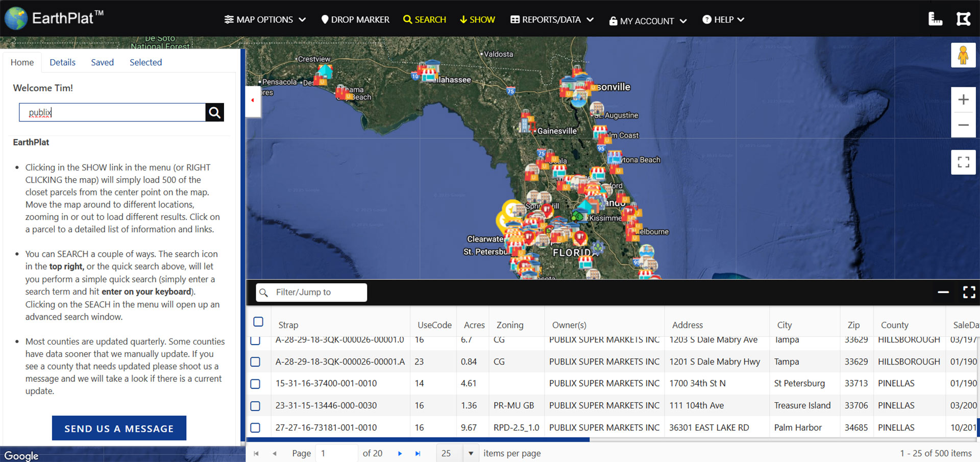This screenshot has width=980, height=462.
Task: Click the store marker near Palm Coast
Action: 600,132
